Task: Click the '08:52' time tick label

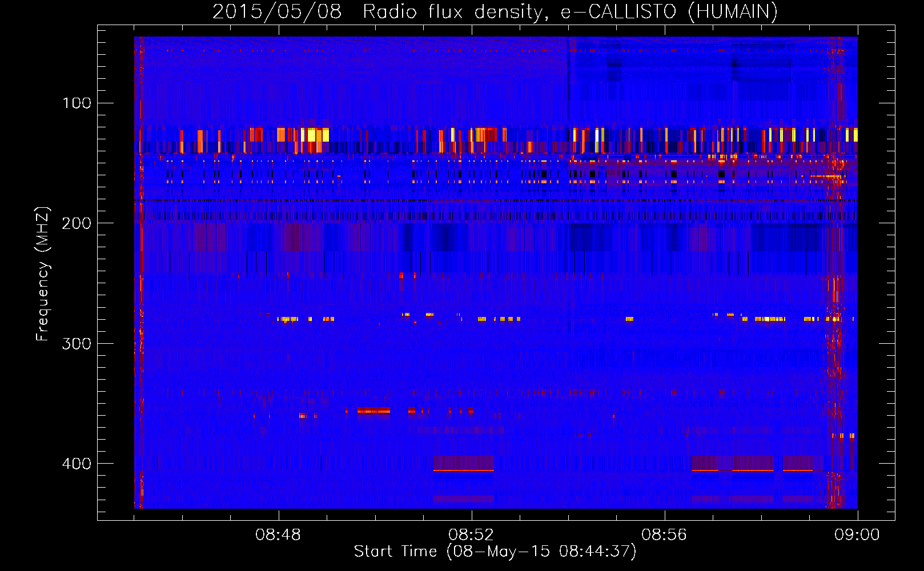Action: coord(471,535)
